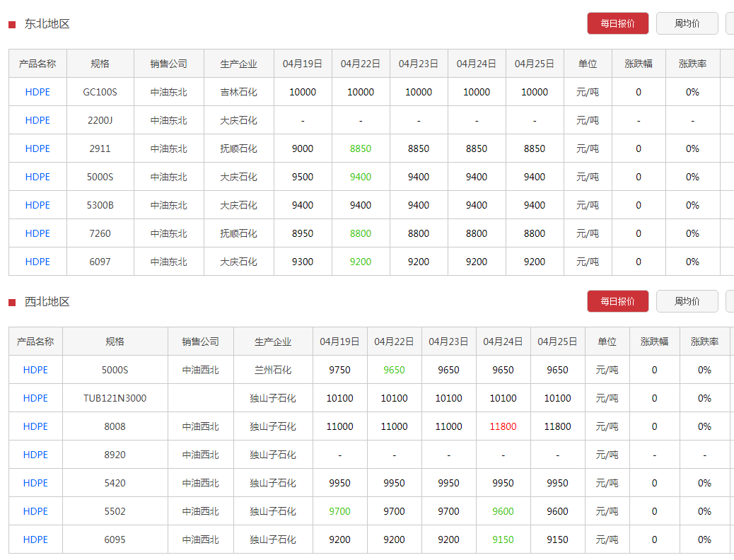Click HDPE link in the 2200J row

pos(37,120)
